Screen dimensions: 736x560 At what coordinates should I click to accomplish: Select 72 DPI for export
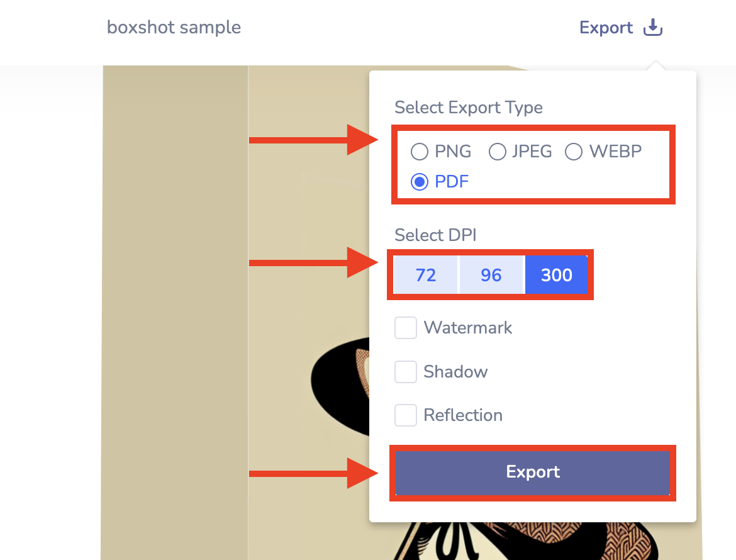pos(425,274)
